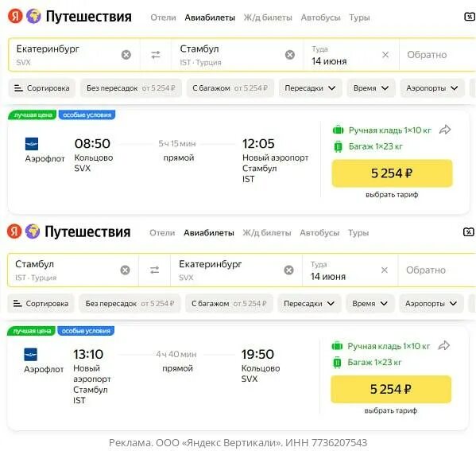The width and height of the screenshot is (476, 451).
Task: Open the top Сортировка options
Action: point(41,88)
